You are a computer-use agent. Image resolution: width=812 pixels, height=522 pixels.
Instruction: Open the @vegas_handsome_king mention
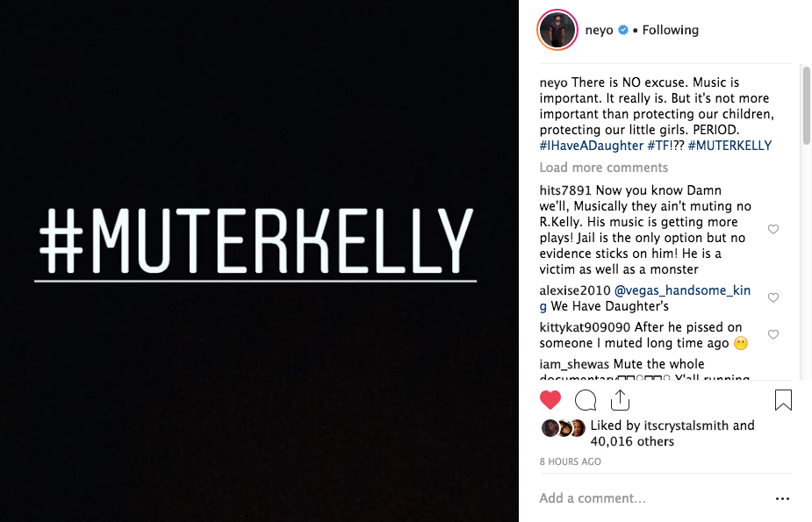pyautogui.click(x=670, y=290)
